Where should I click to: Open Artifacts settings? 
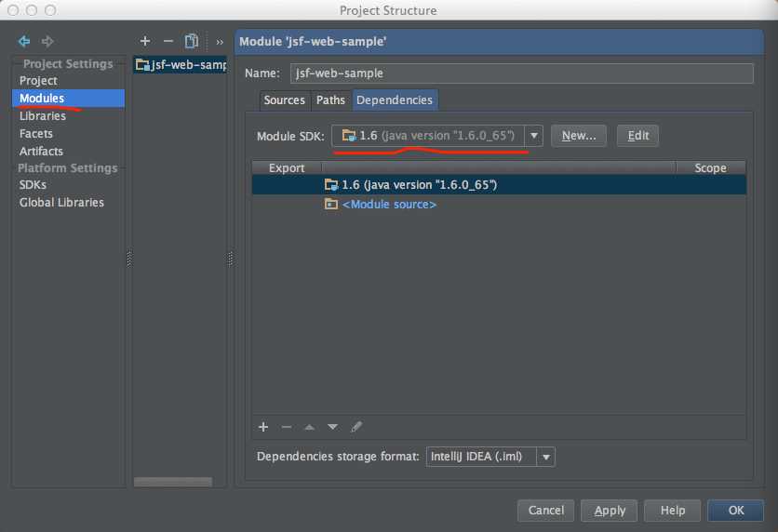point(41,152)
